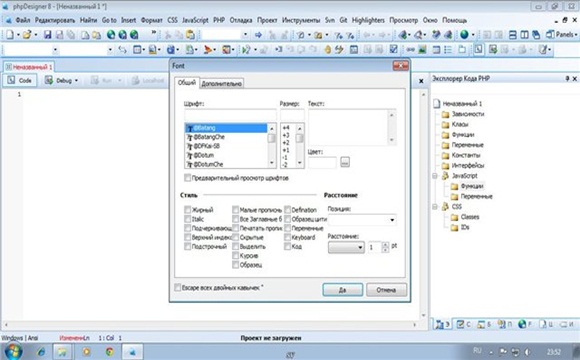
Task: Open the top toolbar search combo dropdown
Action: pos(245,35)
